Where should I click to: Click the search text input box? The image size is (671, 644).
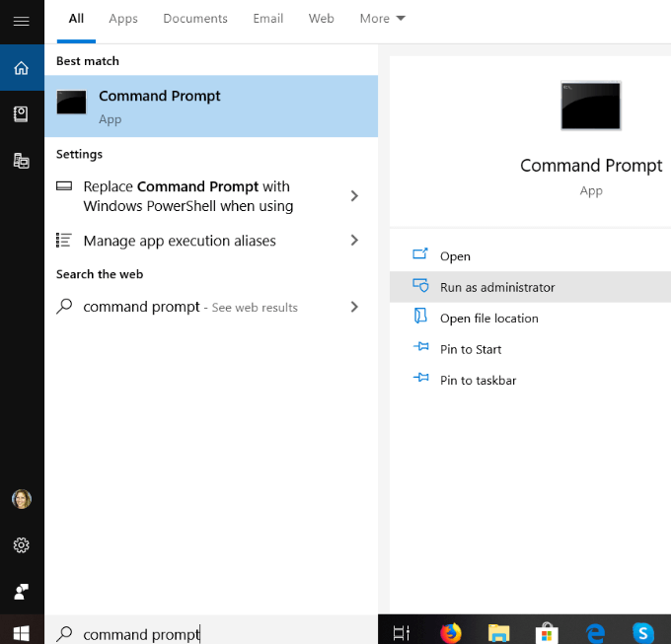point(217,634)
